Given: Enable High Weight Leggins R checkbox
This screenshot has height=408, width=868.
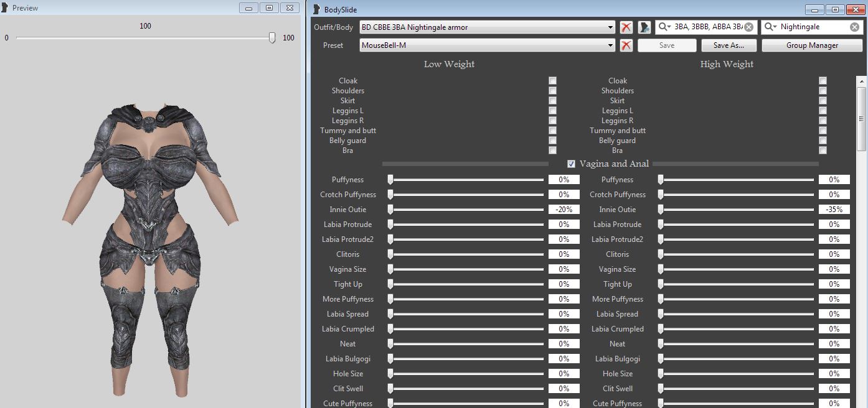Looking at the screenshot, I should tap(823, 121).
